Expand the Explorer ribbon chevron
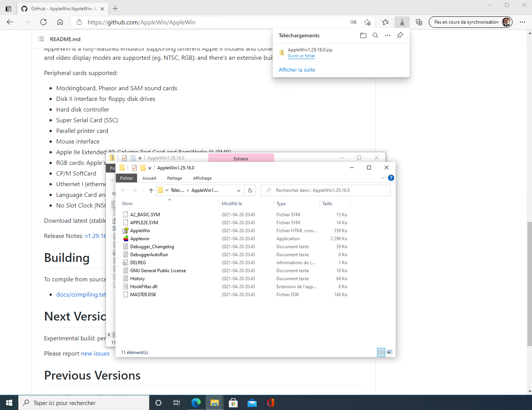Image resolution: width=532 pixels, height=410 pixels. (x=383, y=178)
